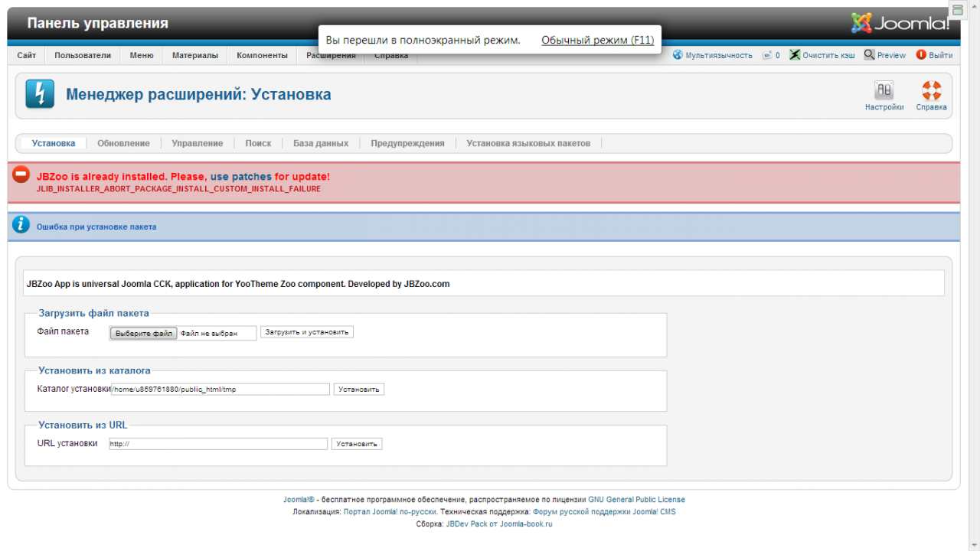Image resolution: width=980 pixels, height=551 pixels.
Task: Open the JBDev Pack footer link
Action: [465, 524]
